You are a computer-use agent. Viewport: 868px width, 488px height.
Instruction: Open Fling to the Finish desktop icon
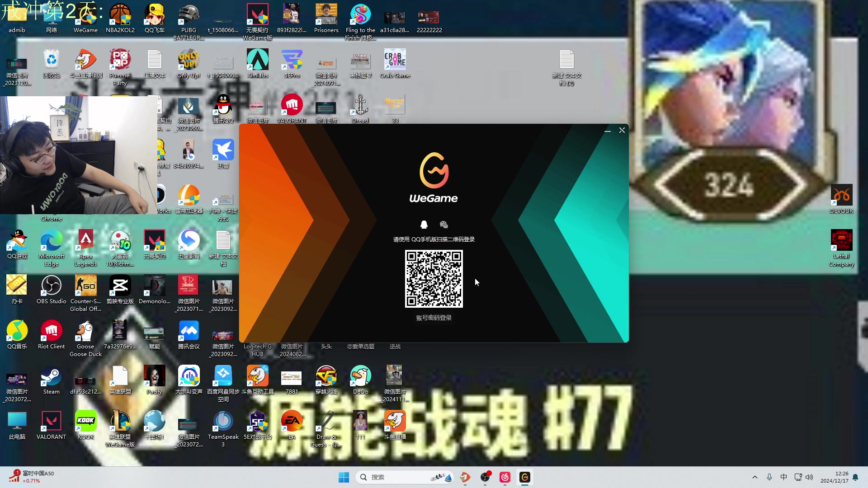360,22
